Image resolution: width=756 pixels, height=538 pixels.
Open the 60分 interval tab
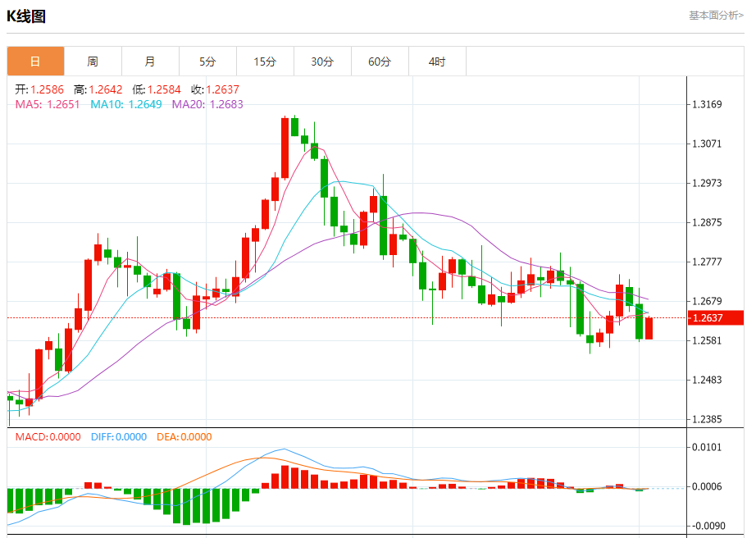pyautogui.click(x=380, y=62)
